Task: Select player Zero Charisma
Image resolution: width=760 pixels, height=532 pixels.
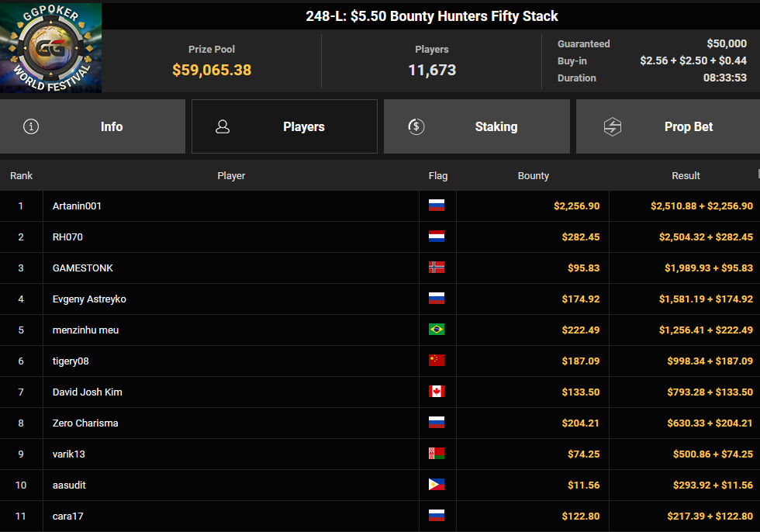Action: (85, 423)
